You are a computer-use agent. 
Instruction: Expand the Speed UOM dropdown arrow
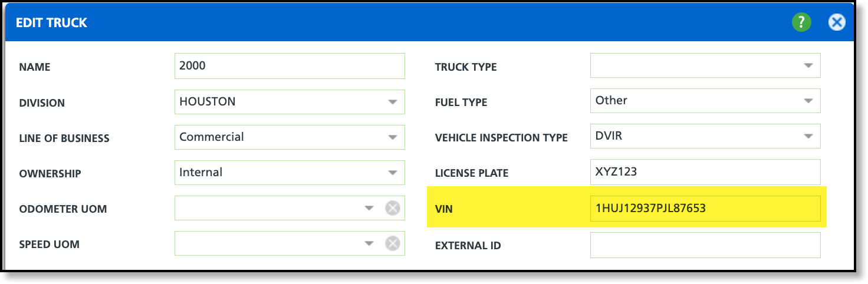(369, 243)
